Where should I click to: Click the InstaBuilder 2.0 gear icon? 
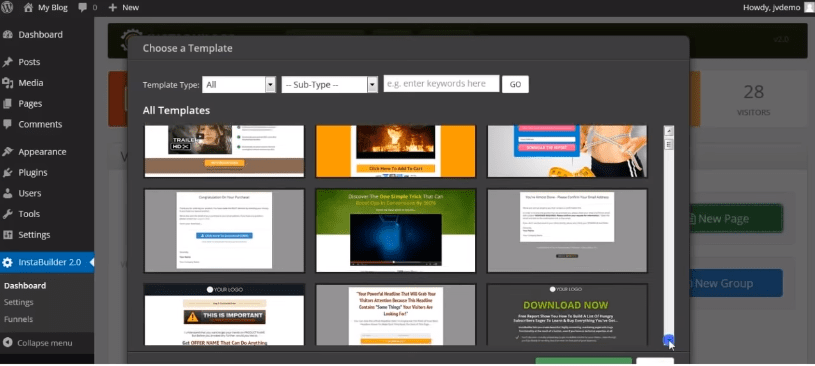pos(7,263)
